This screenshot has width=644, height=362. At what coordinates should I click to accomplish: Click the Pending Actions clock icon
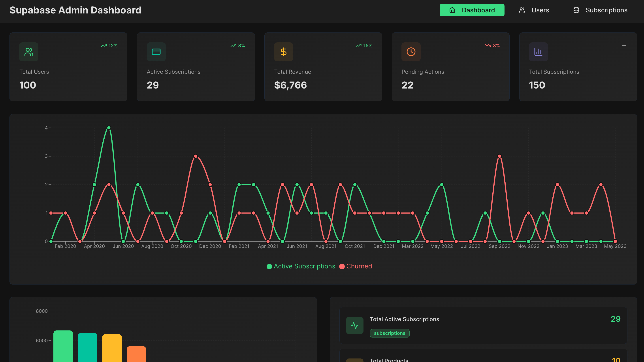[x=411, y=52]
